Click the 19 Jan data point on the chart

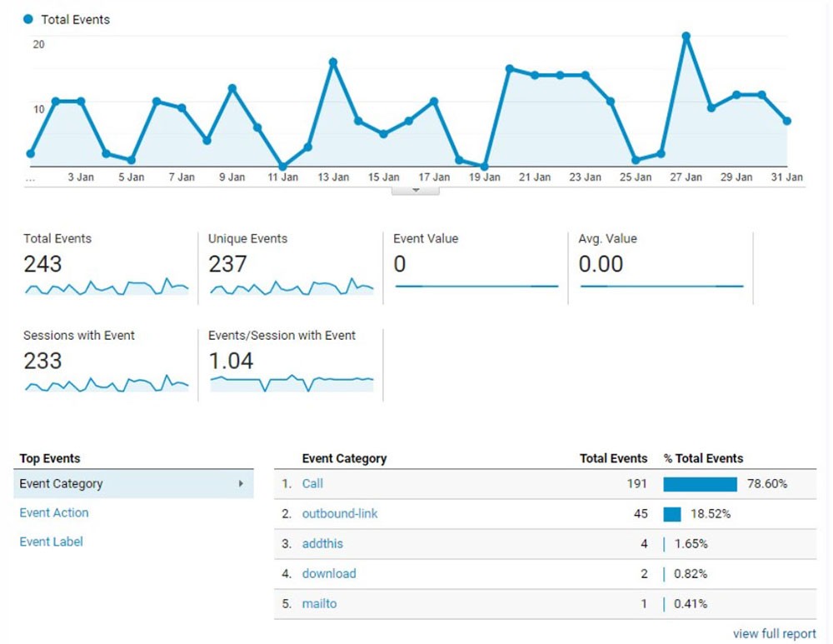(484, 165)
